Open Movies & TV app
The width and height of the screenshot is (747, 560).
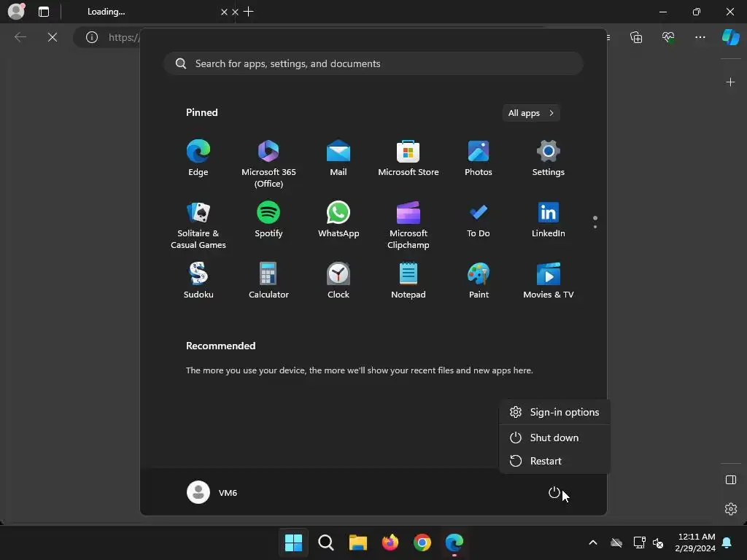(549, 281)
